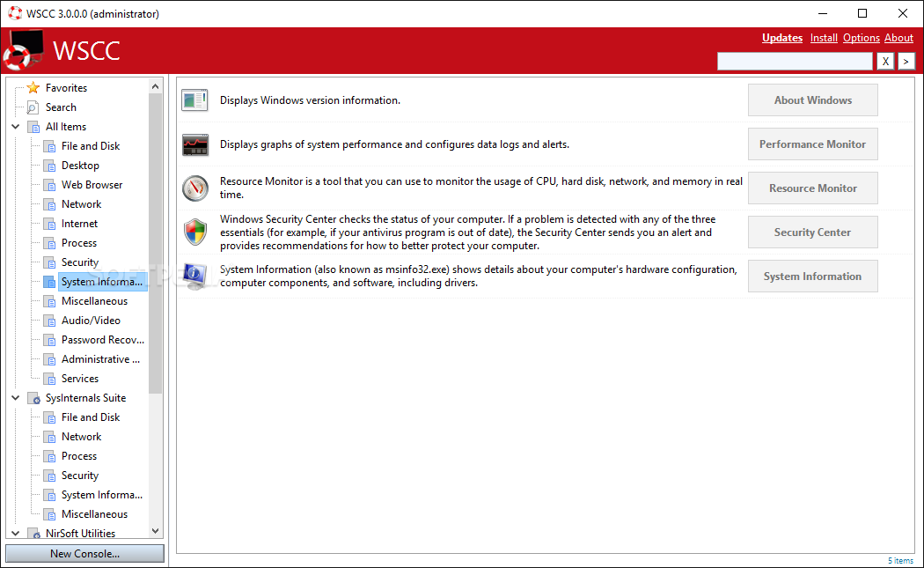Launch Performance Monitor button
Screen dimensions: 924x568
(812, 144)
